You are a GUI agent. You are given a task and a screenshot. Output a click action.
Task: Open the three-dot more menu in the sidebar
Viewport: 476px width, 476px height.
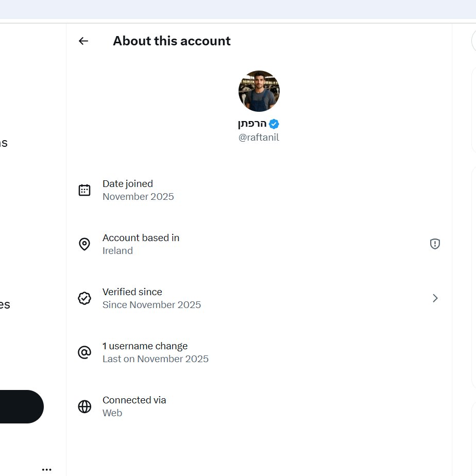[x=46, y=470]
